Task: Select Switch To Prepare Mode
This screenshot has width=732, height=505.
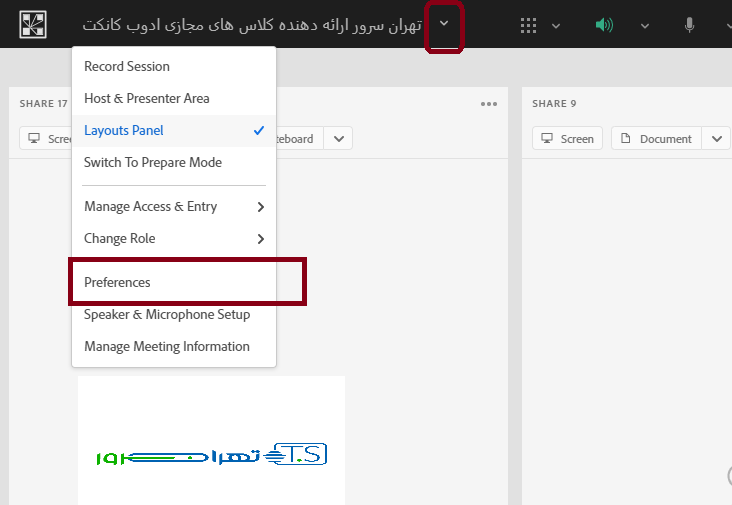Action: 153,162
